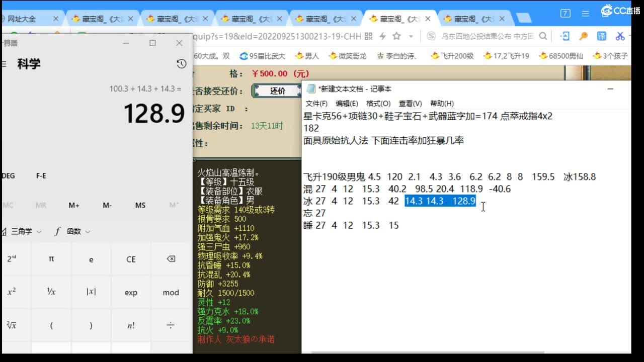The height and width of the screenshot is (362, 644).
Task: Toggle DEG angle unit in calculator
Action: (9, 176)
